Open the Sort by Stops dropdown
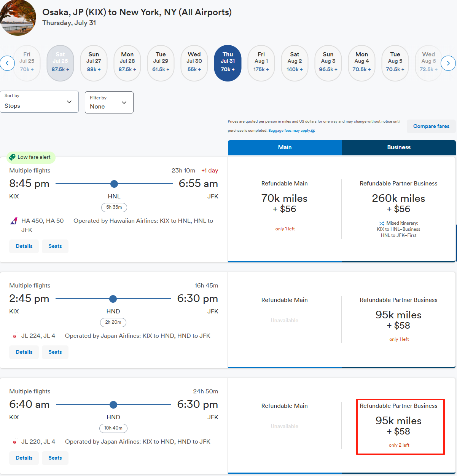 [x=39, y=102]
